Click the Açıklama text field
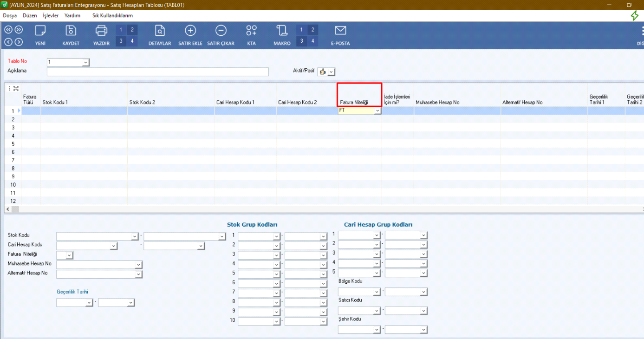The height and width of the screenshot is (339, 644). coord(158,72)
